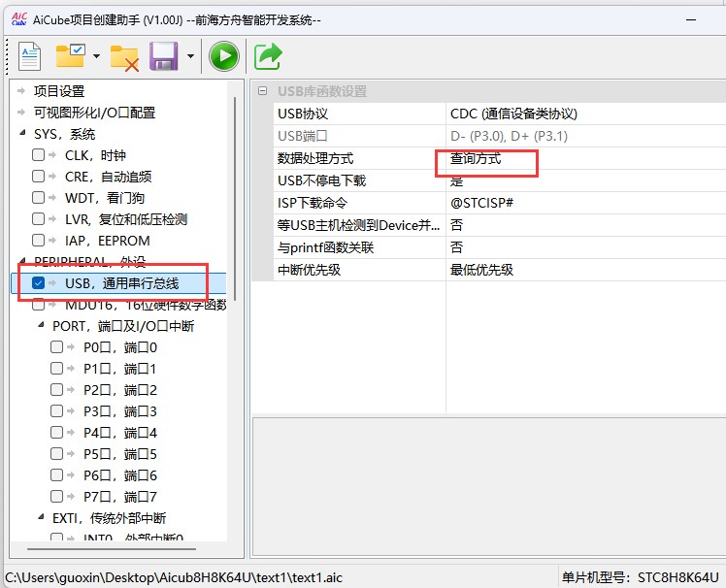Select the WDT, 看门狗 tree label

[105, 198]
